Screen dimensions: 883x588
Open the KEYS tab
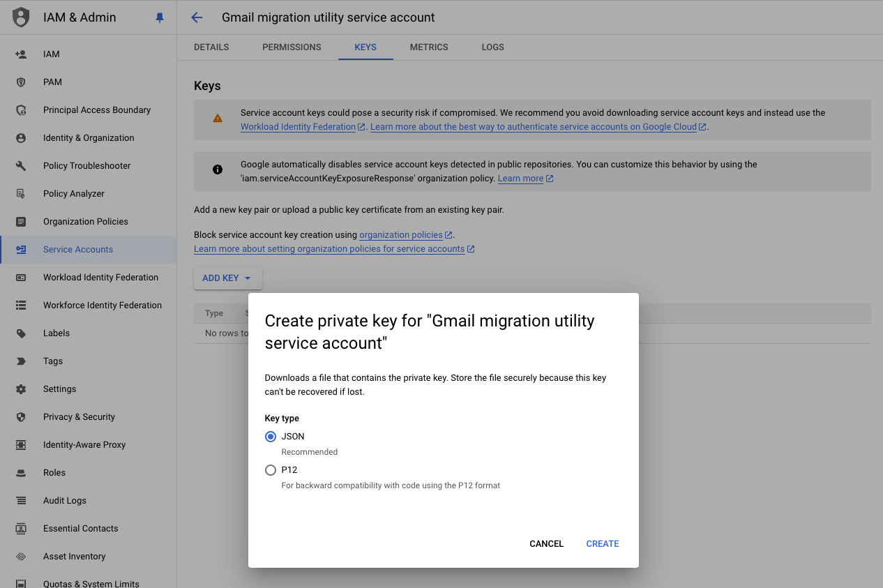(365, 47)
